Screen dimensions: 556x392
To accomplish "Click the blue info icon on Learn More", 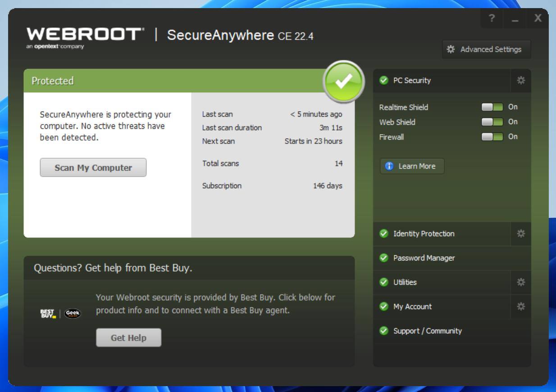I will click(389, 166).
